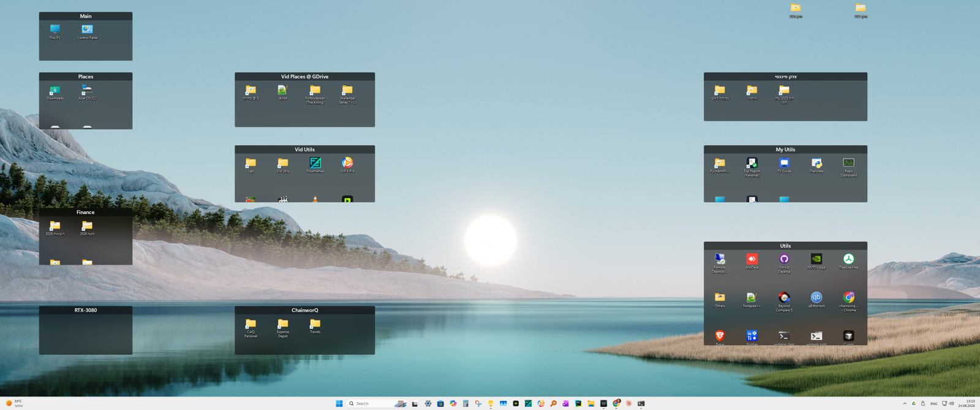Image resolution: width=980 pixels, height=410 pixels.
Task: Open winterm dark terminal shortcut
Action: [x=784, y=337]
